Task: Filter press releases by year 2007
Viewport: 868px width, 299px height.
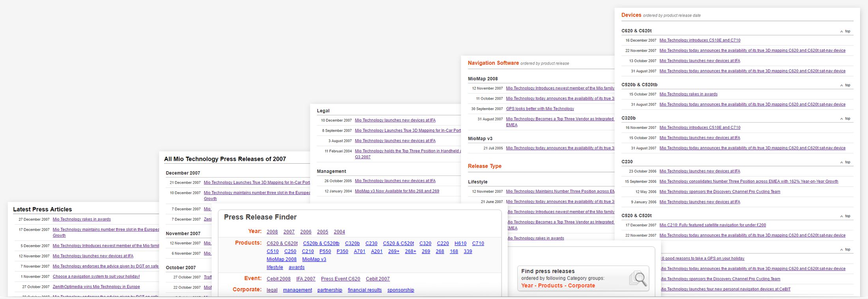Action: pos(289,232)
